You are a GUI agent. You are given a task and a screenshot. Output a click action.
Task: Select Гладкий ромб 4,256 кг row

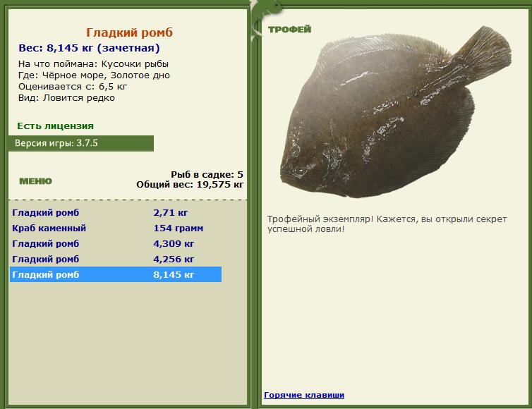[115, 259]
